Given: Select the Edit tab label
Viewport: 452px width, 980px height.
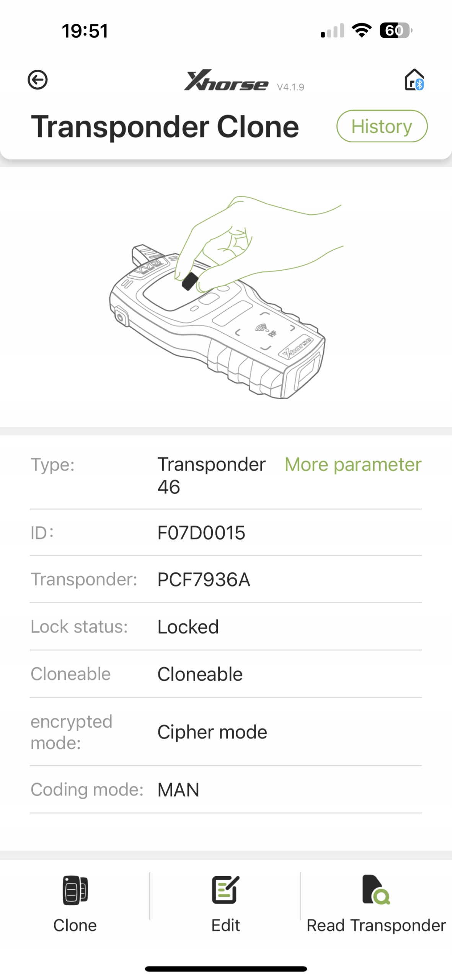Looking at the screenshot, I should pyautogui.click(x=225, y=925).
